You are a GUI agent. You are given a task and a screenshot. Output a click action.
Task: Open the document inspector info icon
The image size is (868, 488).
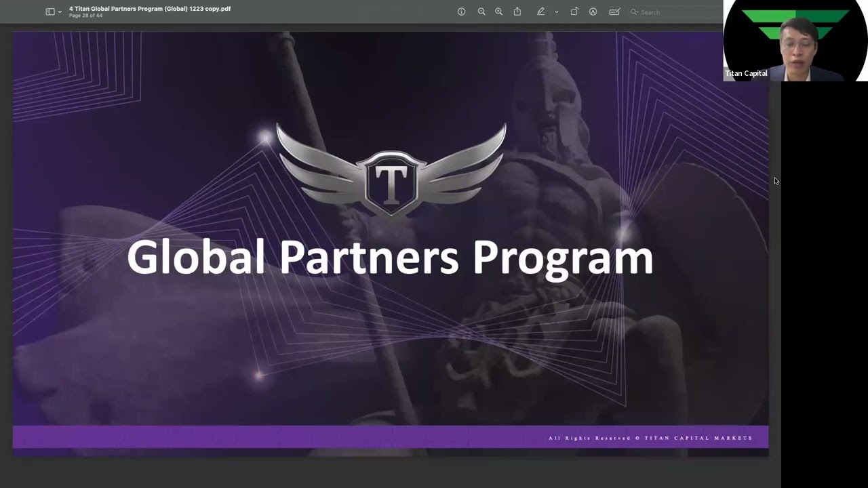tap(461, 12)
